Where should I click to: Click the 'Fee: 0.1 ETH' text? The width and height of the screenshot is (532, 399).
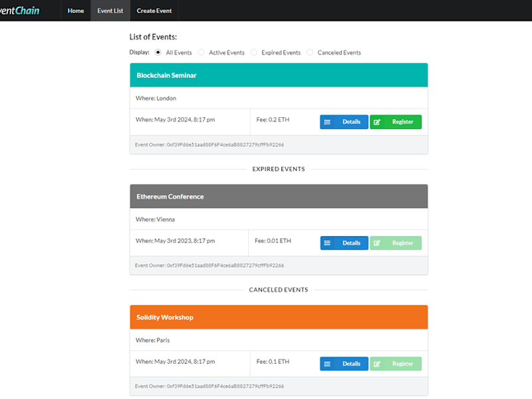[x=273, y=361]
